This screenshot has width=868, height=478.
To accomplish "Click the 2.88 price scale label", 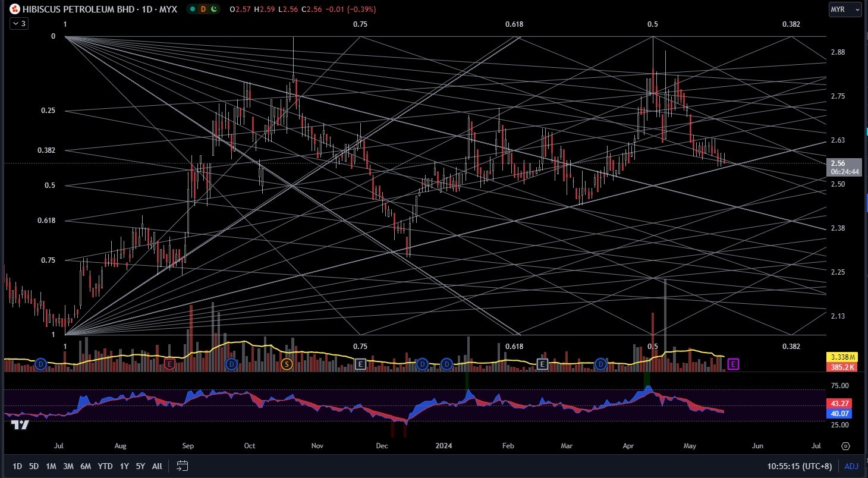I will pos(838,52).
